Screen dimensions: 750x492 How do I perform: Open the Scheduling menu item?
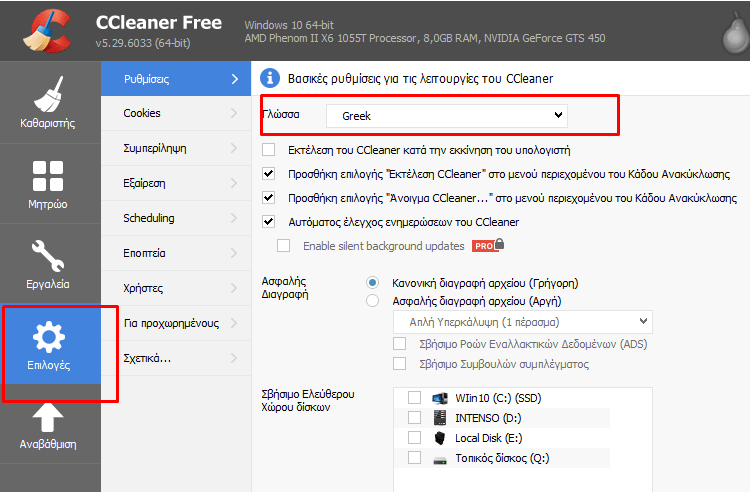pos(176,218)
